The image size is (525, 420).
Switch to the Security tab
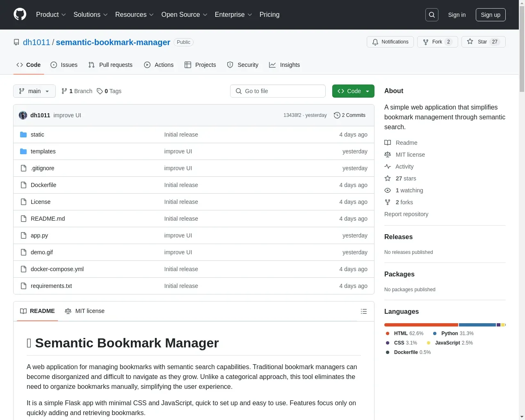[x=243, y=65]
